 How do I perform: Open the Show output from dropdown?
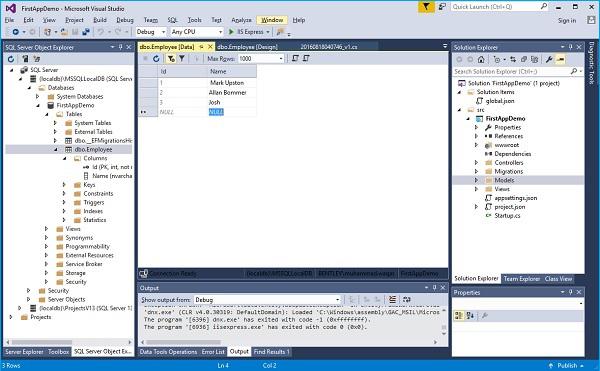point(337,299)
